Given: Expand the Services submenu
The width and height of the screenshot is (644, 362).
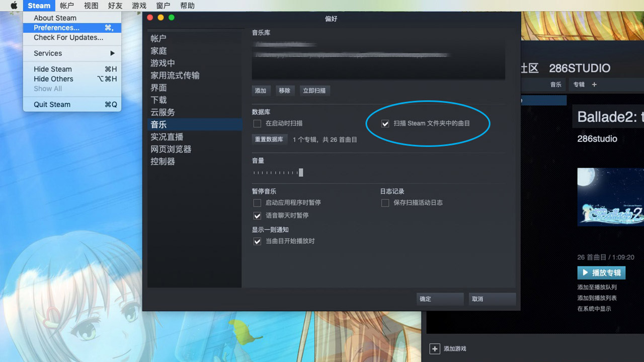Looking at the screenshot, I should pyautogui.click(x=47, y=53).
